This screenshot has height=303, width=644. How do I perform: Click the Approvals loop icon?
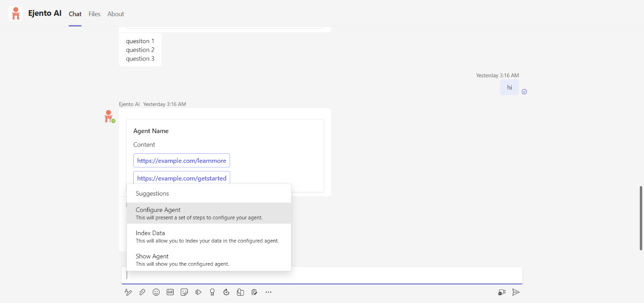point(226,292)
